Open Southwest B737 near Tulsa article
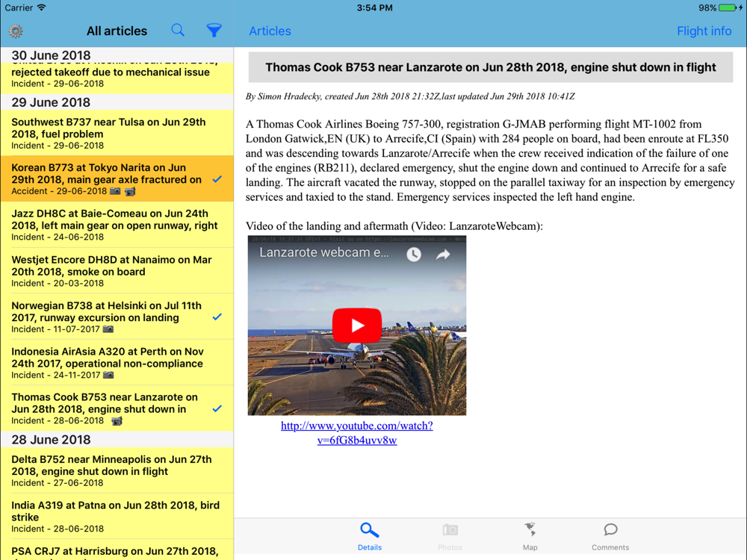The height and width of the screenshot is (560, 747). click(117, 133)
